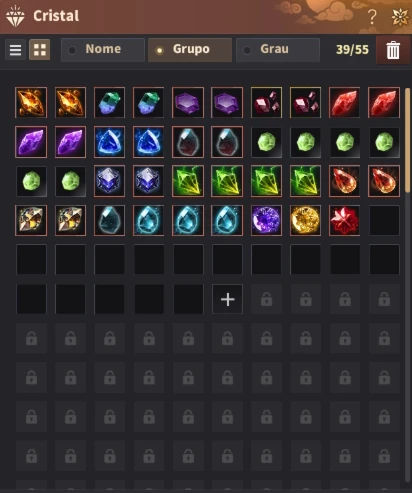Viewport: 412px width, 493px height.
Task: Click the golden flower icon in header
Action: (400, 17)
